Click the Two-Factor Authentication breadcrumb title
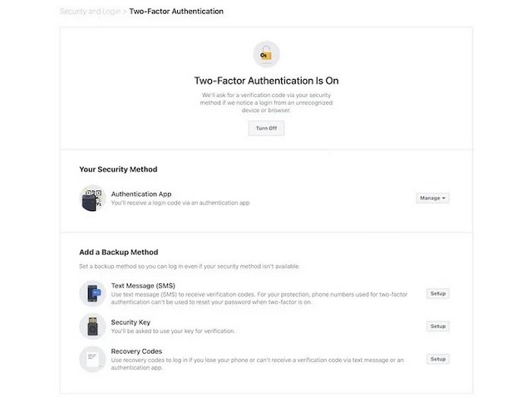 (x=176, y=12)
